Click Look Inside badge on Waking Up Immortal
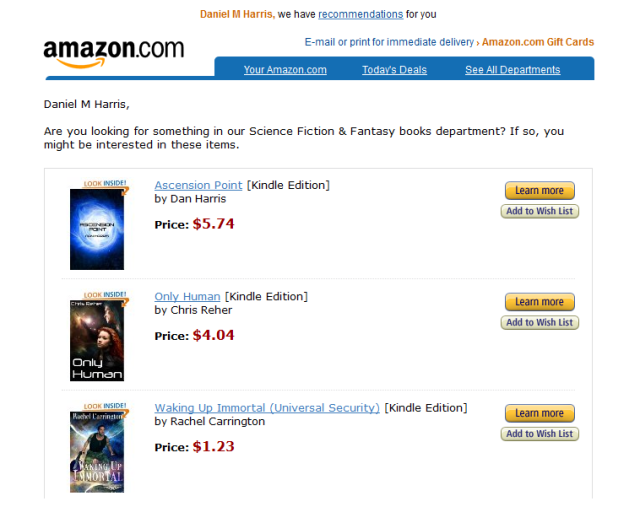The image size is (640, 512). [x=105, y=406]
